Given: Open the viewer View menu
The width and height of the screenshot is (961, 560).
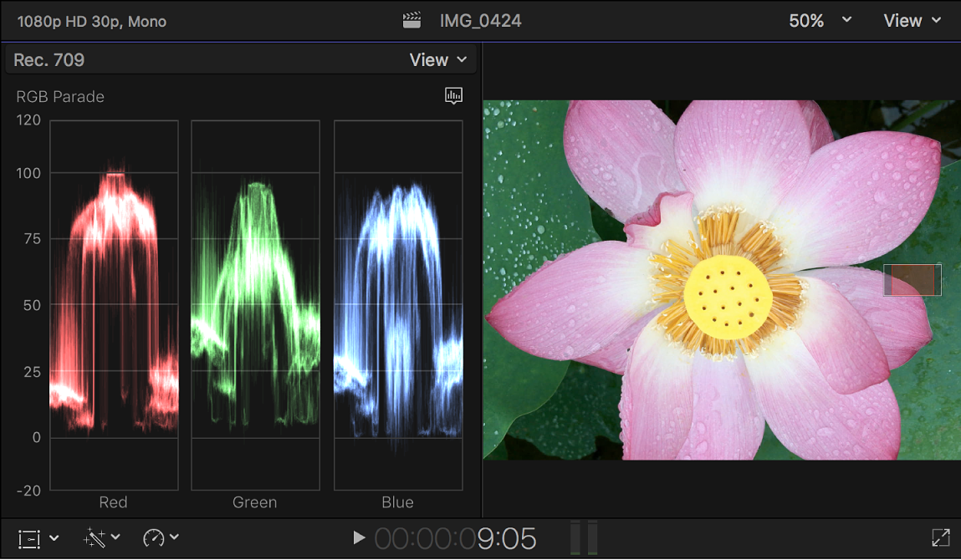Looking at the screenshot, I should (911, 20).
